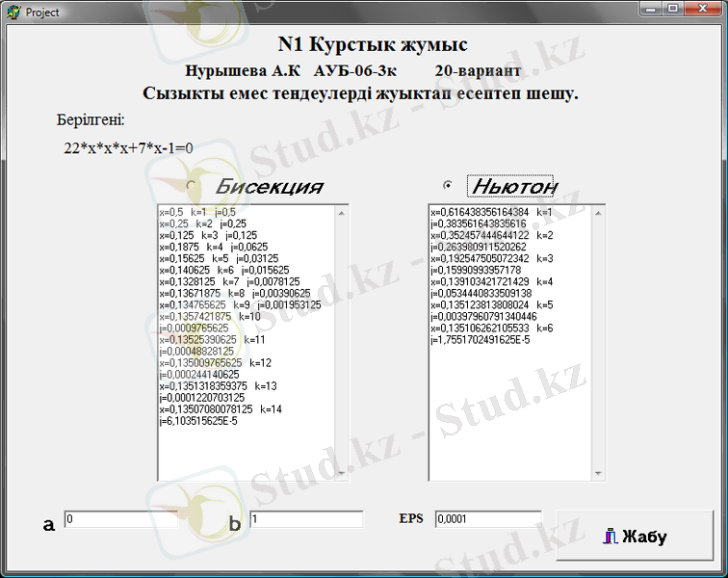
Task: Click the row 'x=0,125 k=3 j=0,125'
Action: click(208, 236)
